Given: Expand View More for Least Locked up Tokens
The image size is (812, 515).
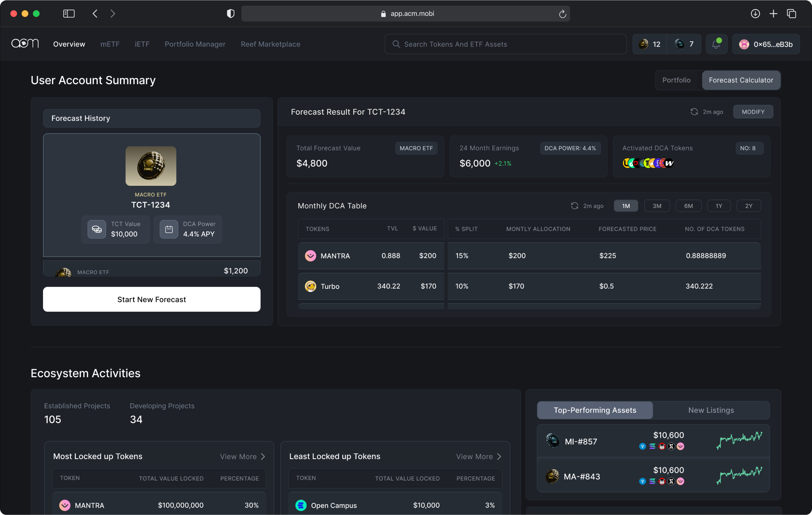Looking at the screenshot, I should pyautogui.click(x=479, y=456).
